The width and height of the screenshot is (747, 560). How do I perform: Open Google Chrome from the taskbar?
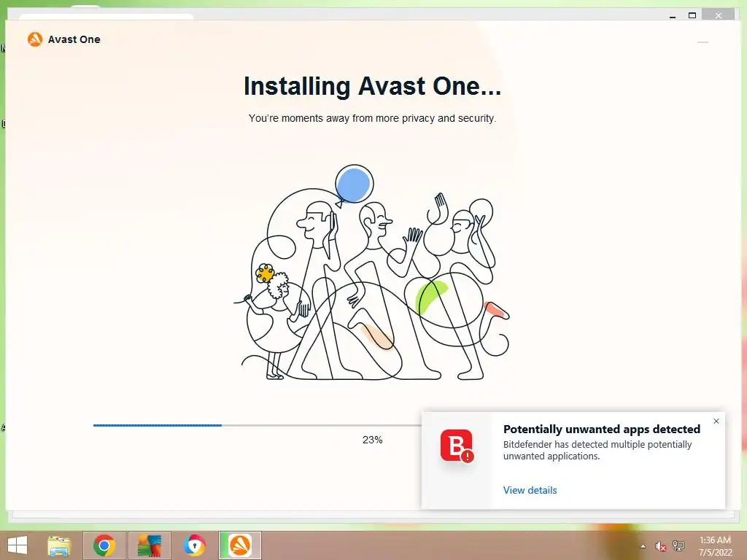(x=104, y=545)
